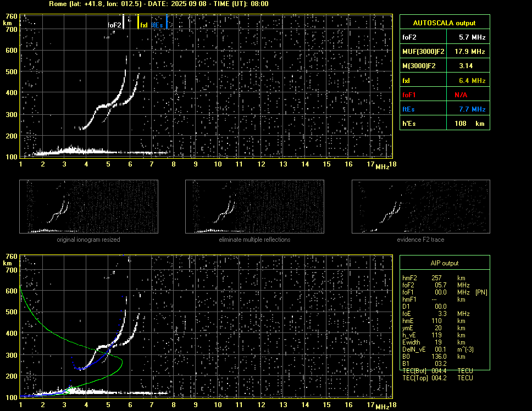
Task: Select the fxI value 6.4 MHz
Action: (x=472, y=81)
